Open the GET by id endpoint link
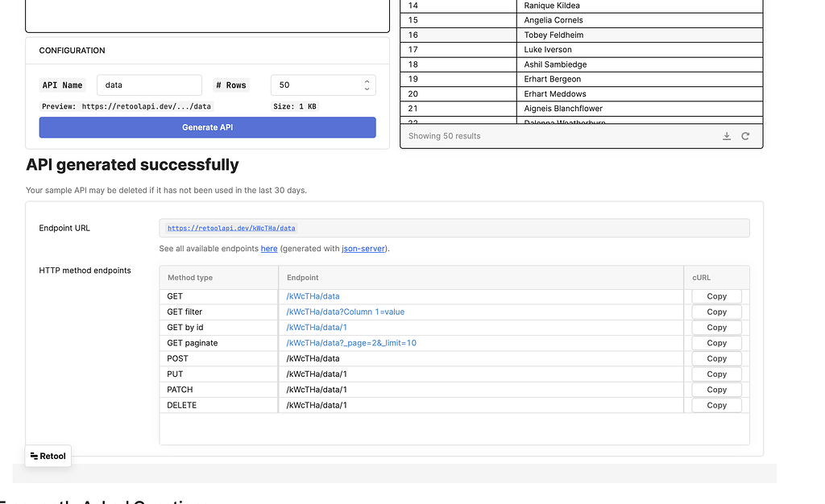Screen dimensions: 825x504 click(317, 328)
